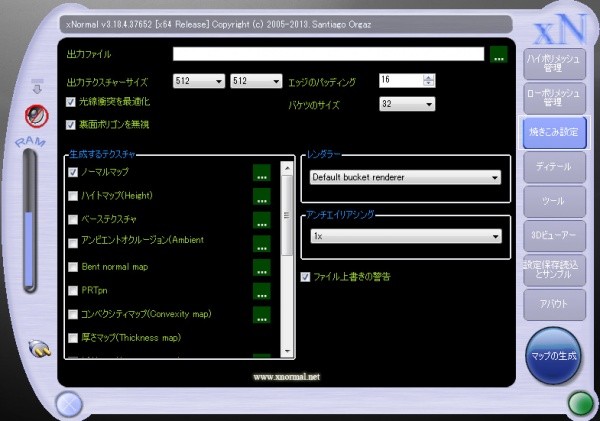Open コンベクシティマップ options button

[x=262, y=315]
